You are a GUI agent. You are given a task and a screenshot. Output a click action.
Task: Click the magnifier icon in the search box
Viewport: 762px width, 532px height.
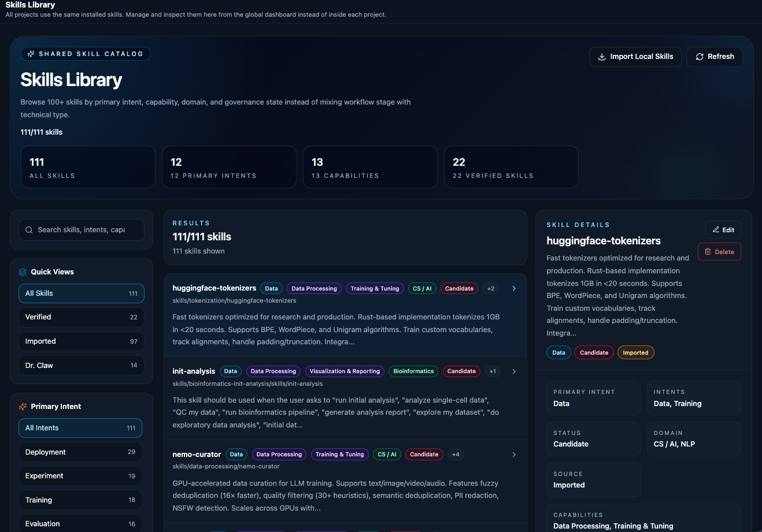(x=29, y=229)
